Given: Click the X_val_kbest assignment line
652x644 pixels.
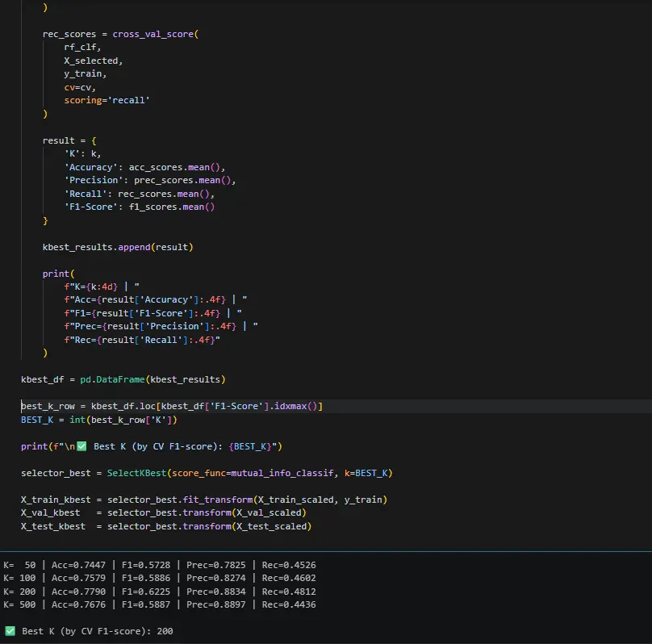Looking at the screenshot, I should click(164, 512).
